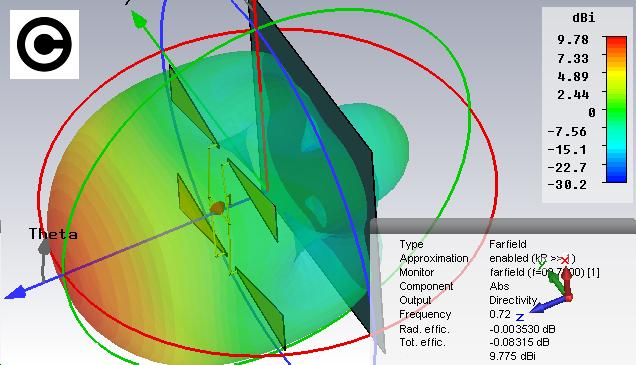Click the green axis arrowhead near the top
The height and width of the screenshot is (365, 636).
(x=139, y=20)
